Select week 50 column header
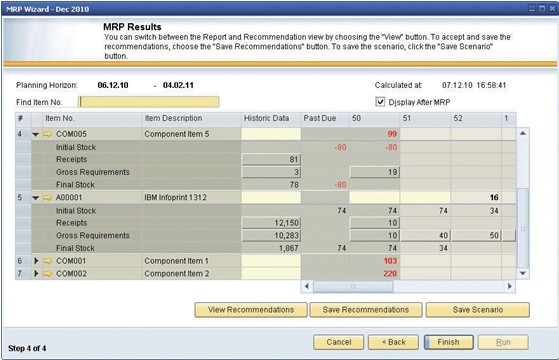 374,118
